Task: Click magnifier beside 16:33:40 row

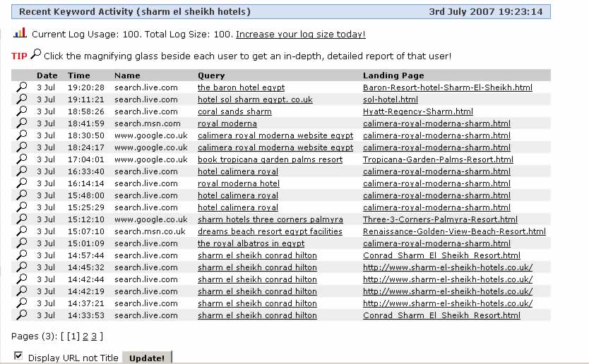Action: [22, 171]
